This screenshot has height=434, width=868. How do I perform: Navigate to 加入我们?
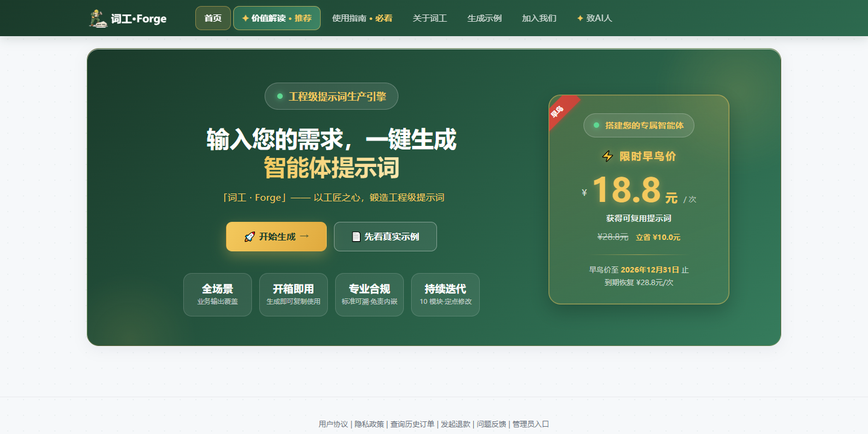click(539, 18)
